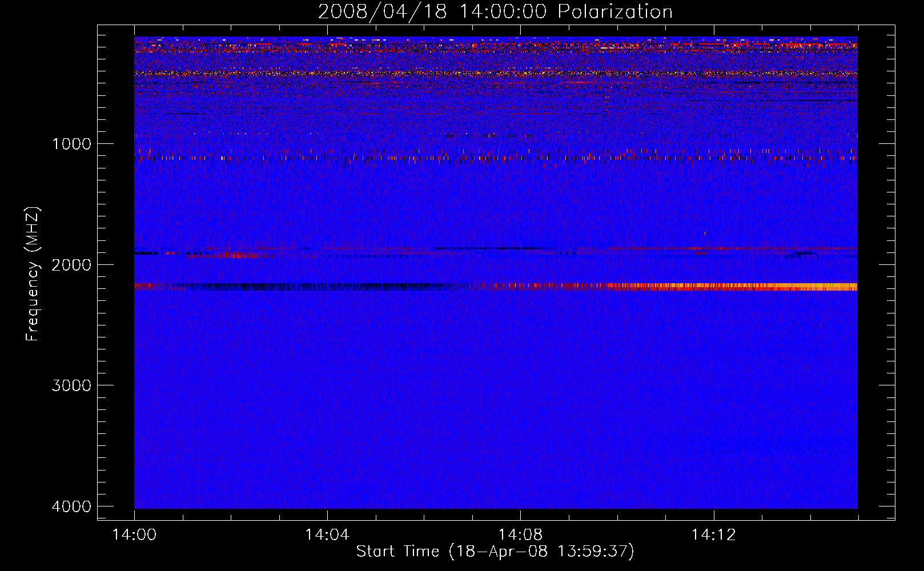Screen dimensions: 924x571
Task: Click the small orange dot above 2000 MHz near 14:12
Action: pos(705,233)
